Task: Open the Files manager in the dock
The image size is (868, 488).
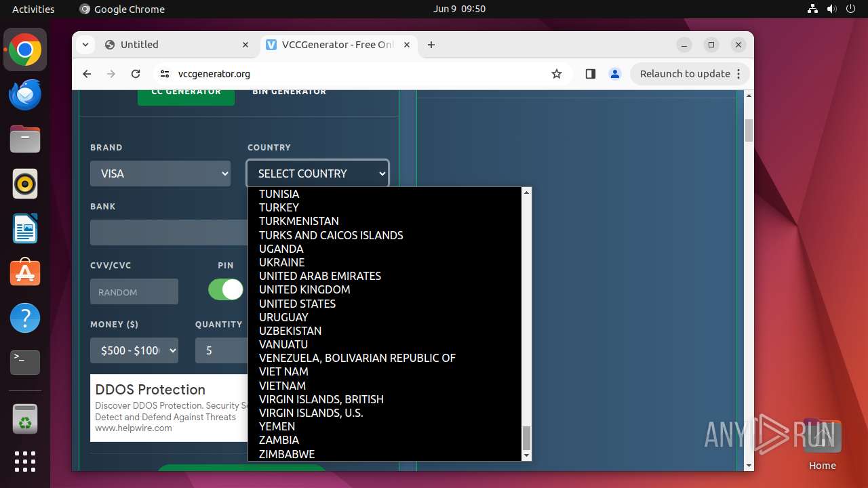Action: (25, 140)
